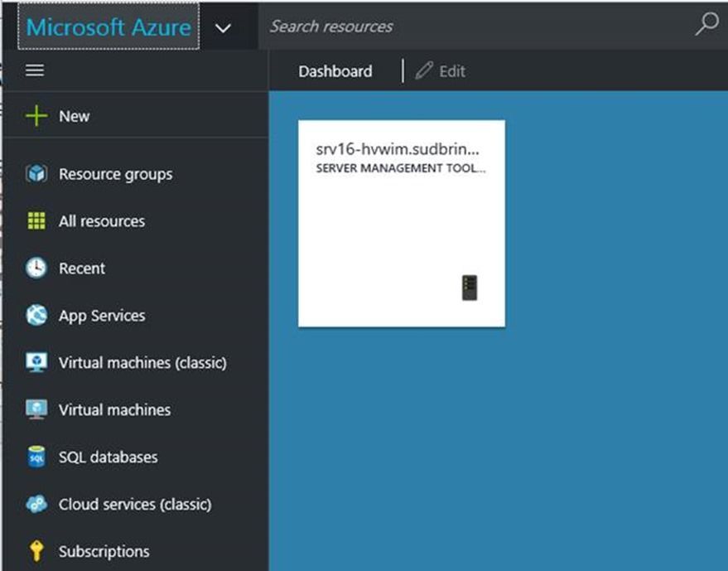
Task: Click the green plus New icon
Action: coord(36,116)
